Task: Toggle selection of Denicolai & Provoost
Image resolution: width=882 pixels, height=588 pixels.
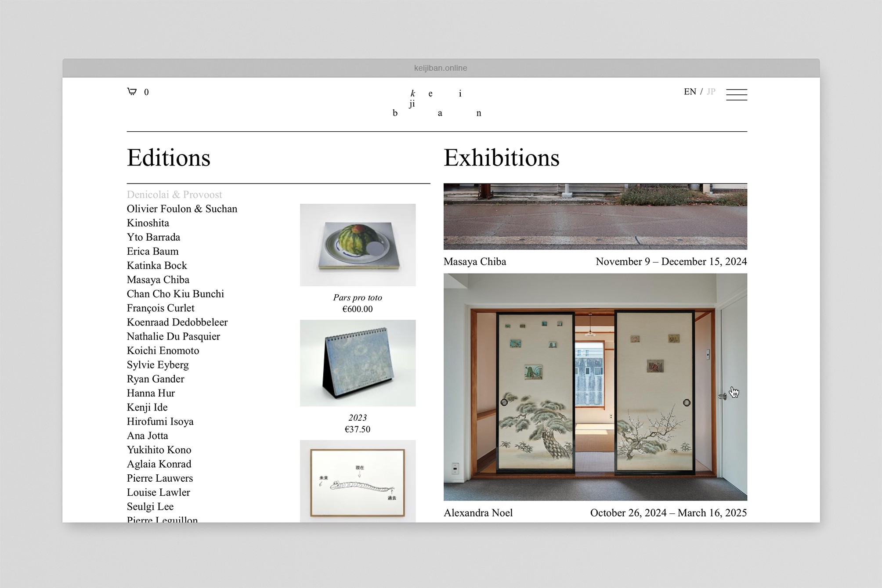Action: coord(174,195)
